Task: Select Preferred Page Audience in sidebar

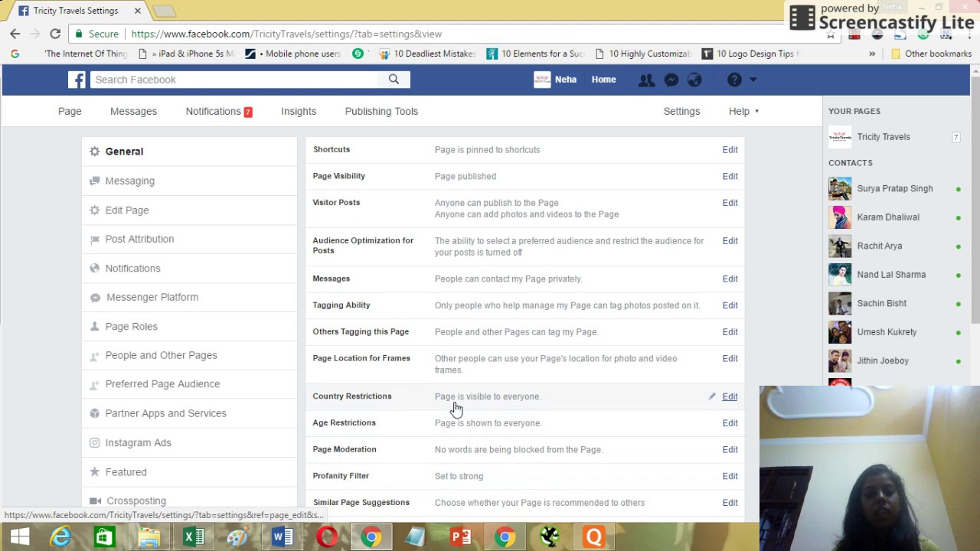Action: coord(189,384)
